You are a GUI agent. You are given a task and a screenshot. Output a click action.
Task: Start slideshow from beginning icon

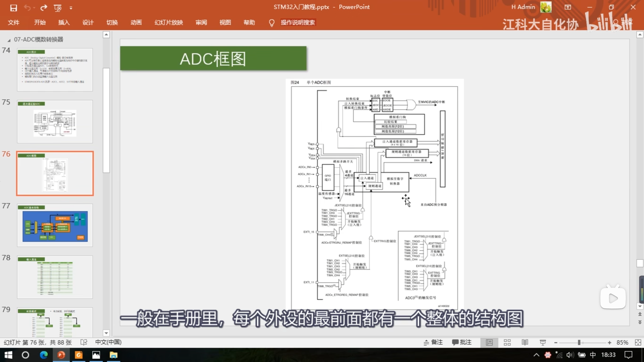click(58, 8)
